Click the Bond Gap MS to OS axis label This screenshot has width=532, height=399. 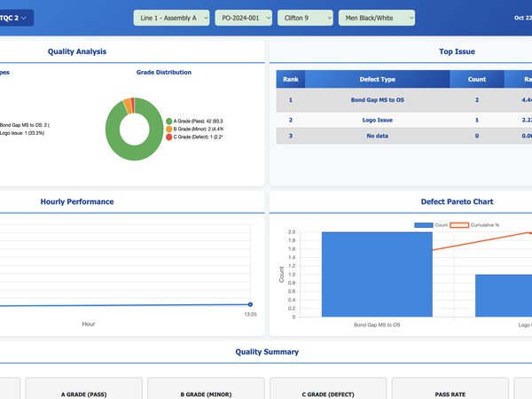(x=377, y=325)
